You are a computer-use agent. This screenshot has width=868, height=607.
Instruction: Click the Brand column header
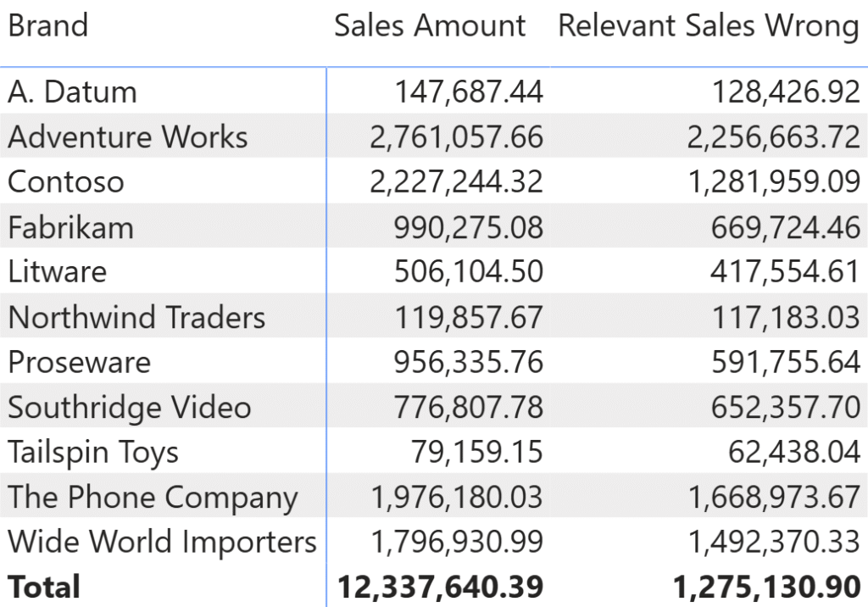tap(48, 26)
